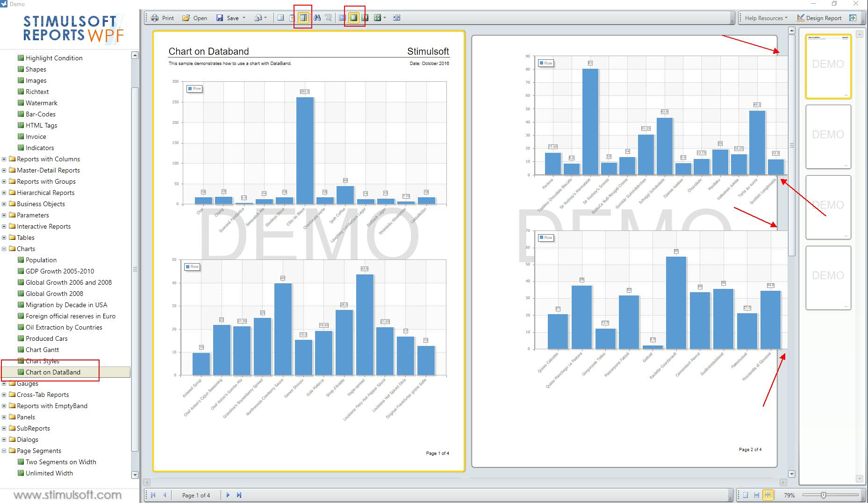Click the Find binoculars icon
This screenshot has width=868, height=503.
pos(317,18)
